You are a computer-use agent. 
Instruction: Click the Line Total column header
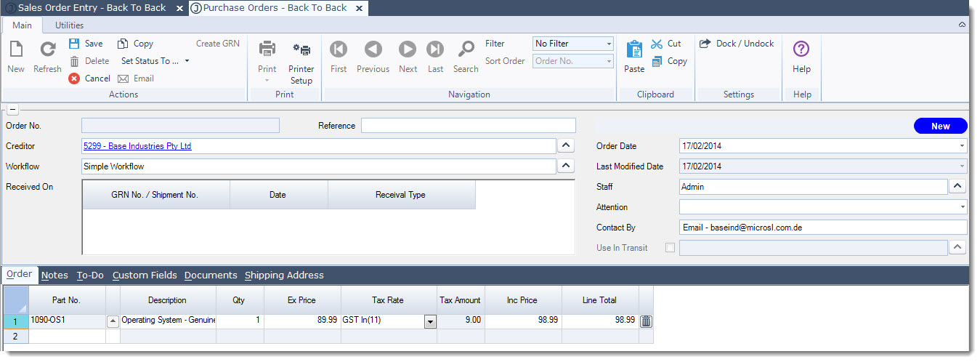click(600, 300)
